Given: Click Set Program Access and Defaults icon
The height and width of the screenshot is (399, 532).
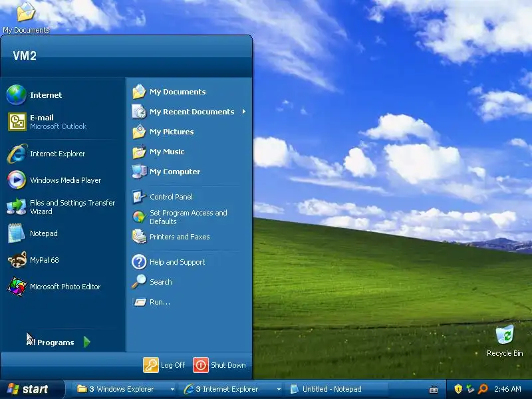Looking at the screenshot, I should tap(139, 217).
